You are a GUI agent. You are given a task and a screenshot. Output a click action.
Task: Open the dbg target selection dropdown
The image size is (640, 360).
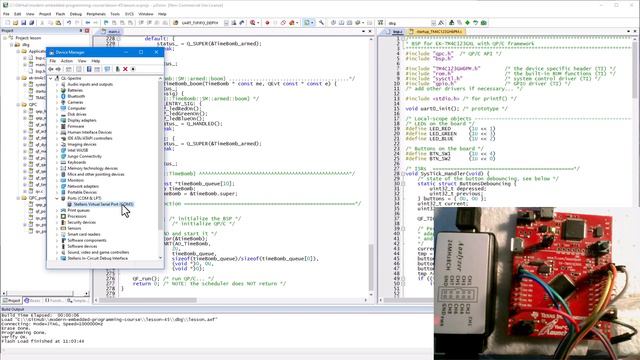tap(433, 23)
